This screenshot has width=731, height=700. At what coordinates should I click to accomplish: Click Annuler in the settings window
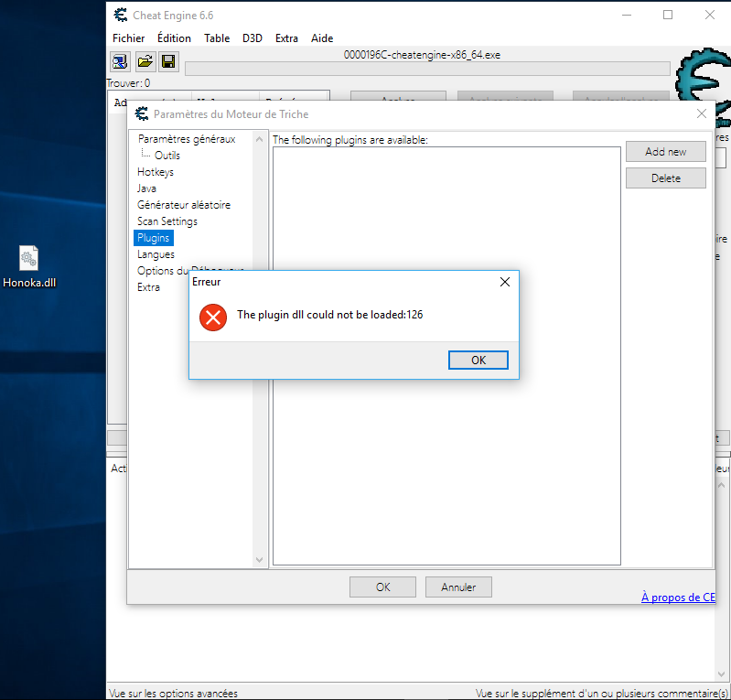[x=458, y=587]
